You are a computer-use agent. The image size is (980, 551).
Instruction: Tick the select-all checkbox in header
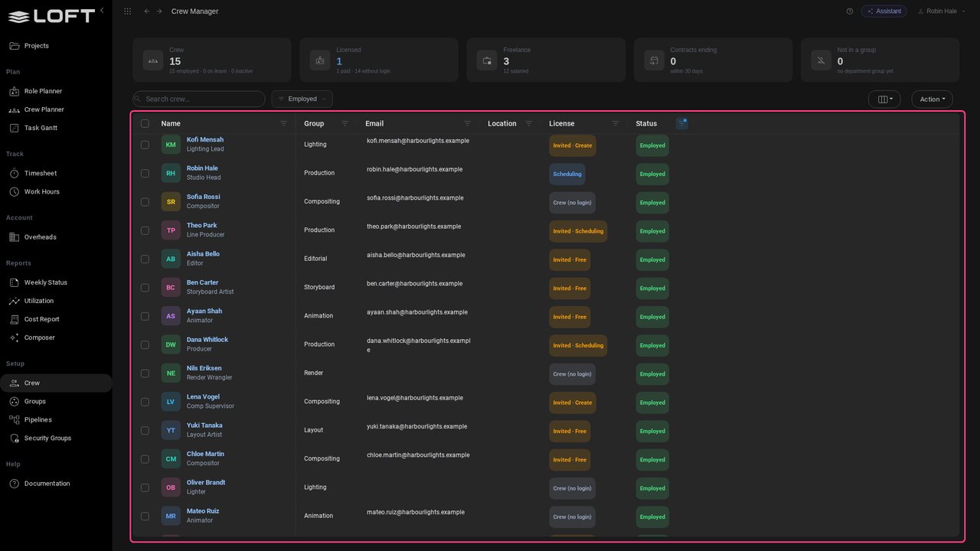[x=145, y=123]
